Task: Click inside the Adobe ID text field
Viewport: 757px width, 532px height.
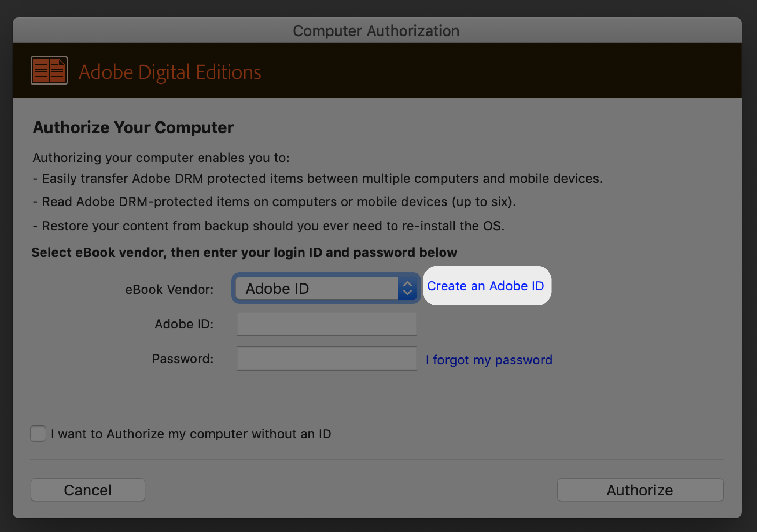Action: tap(326, 324)
